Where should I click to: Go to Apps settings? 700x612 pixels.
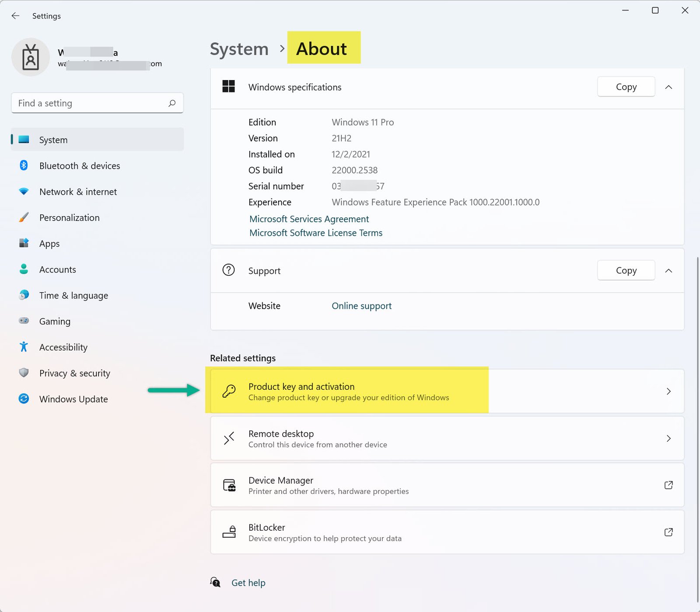(97, 243)
